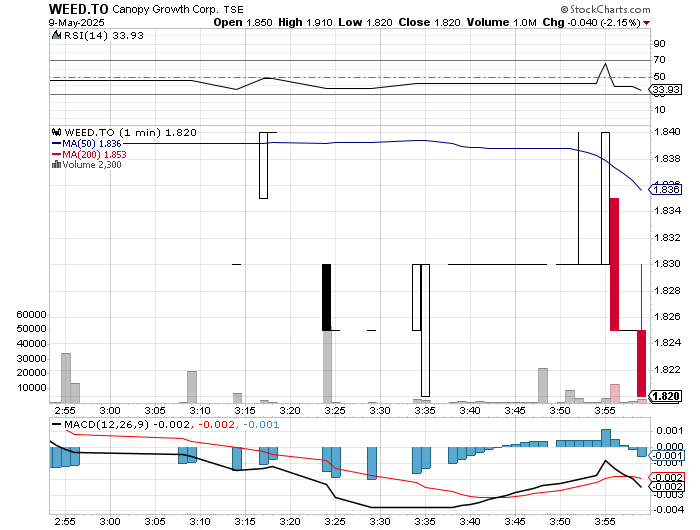Select 3:40 on the price panel time axis
700x530 pixels.
469,409
